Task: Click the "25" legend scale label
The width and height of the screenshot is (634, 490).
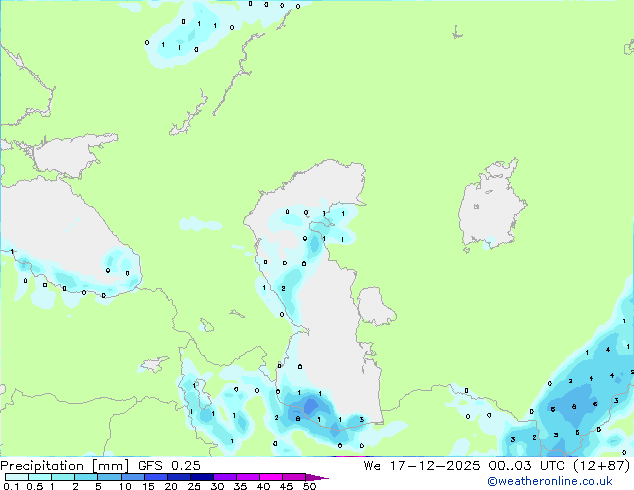Action: click(194, 486)
